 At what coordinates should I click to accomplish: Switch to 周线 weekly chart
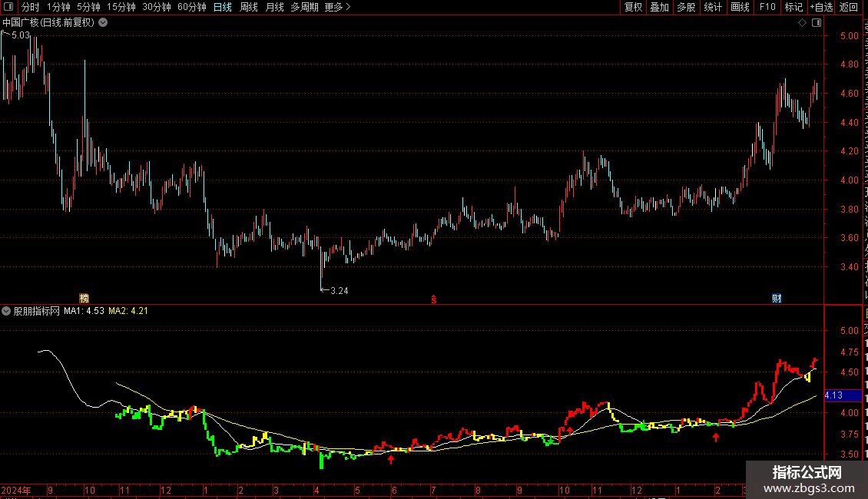(x=249, y=7)
